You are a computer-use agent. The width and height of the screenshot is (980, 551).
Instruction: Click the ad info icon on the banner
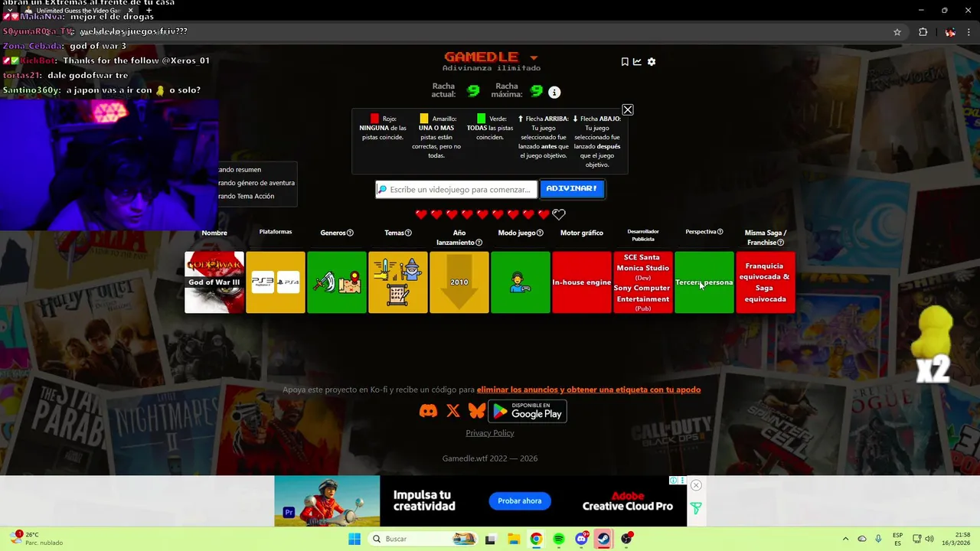coord(674,481)
